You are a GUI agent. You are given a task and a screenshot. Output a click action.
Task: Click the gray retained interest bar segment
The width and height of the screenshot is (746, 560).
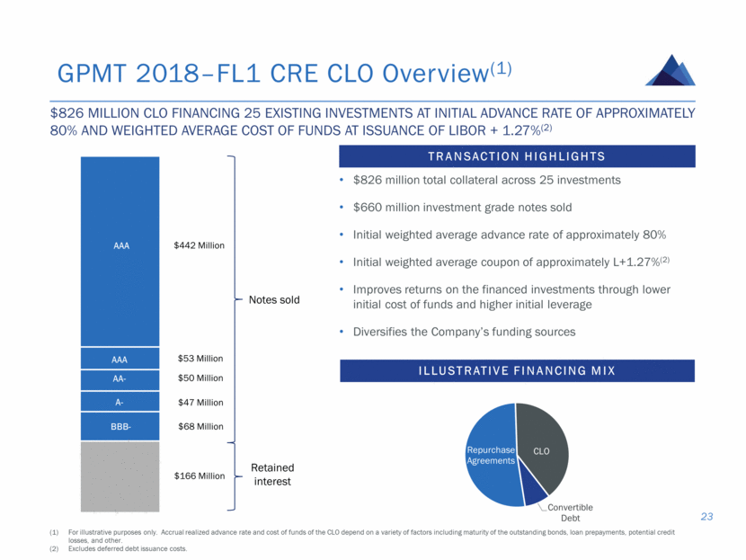[x=120, y=476]
